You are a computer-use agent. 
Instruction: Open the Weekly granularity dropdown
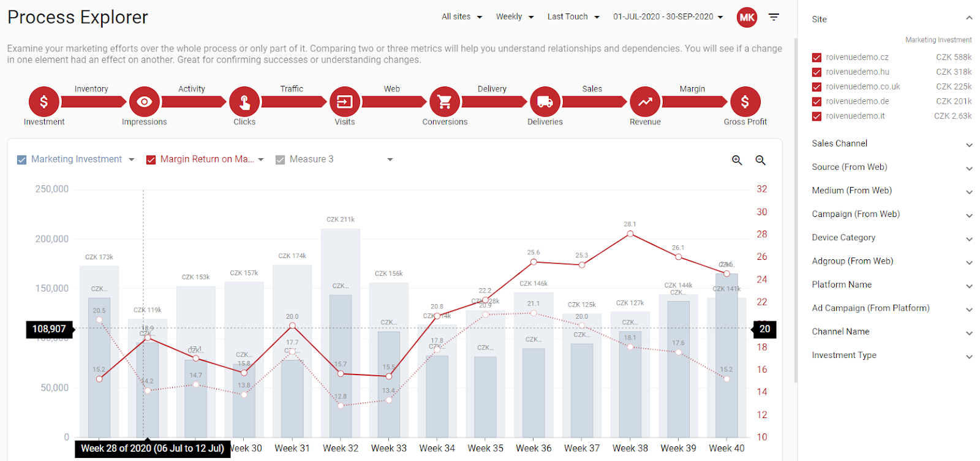point(514,17)
